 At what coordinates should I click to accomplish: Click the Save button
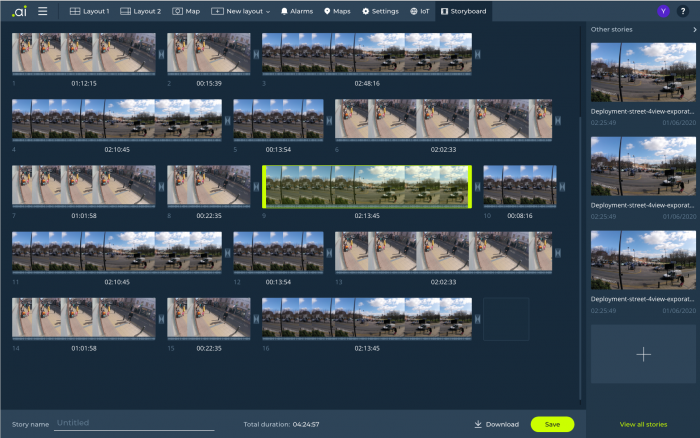pyautogui.click(x=552, y=424)
